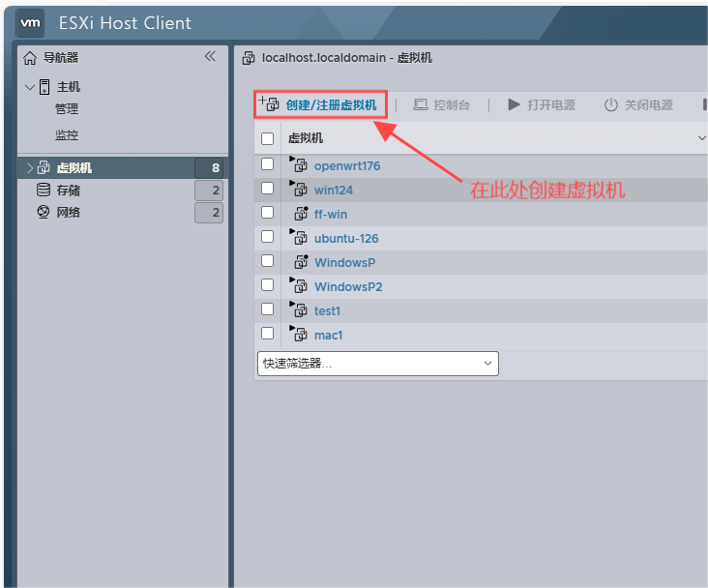Check the WindowsP2 row checkbox
Image resolution: width=708 pixels, height=588 pixels.
(267, 285)
